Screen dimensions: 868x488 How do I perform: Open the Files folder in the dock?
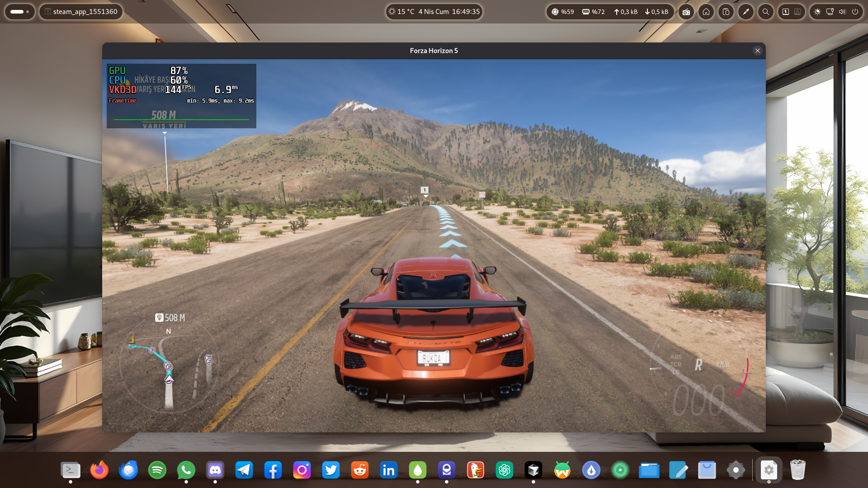click(649, 470)
